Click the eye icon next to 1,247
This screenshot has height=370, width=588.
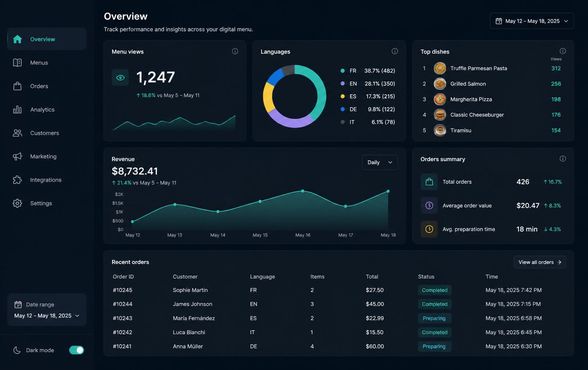120,77
